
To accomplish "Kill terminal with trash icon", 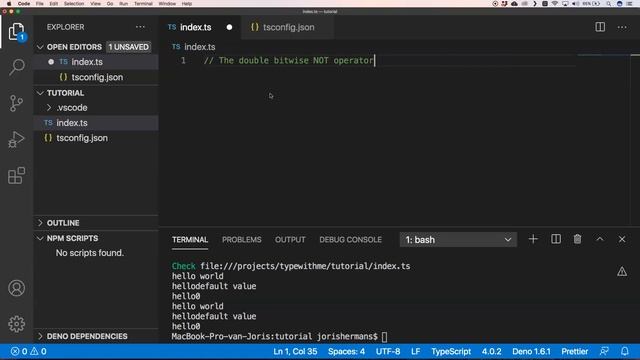I will pyautogui.click(x=577, y=239).
